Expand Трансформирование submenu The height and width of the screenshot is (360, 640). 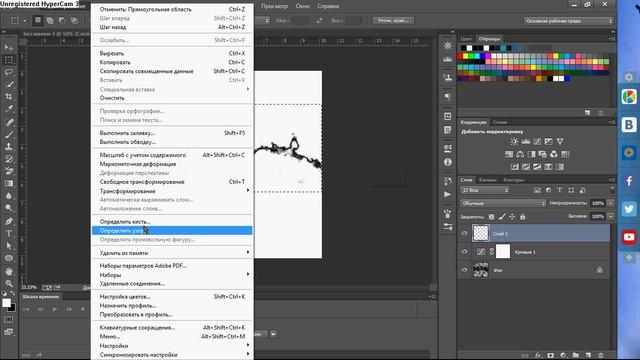click(x=172, y=191)
